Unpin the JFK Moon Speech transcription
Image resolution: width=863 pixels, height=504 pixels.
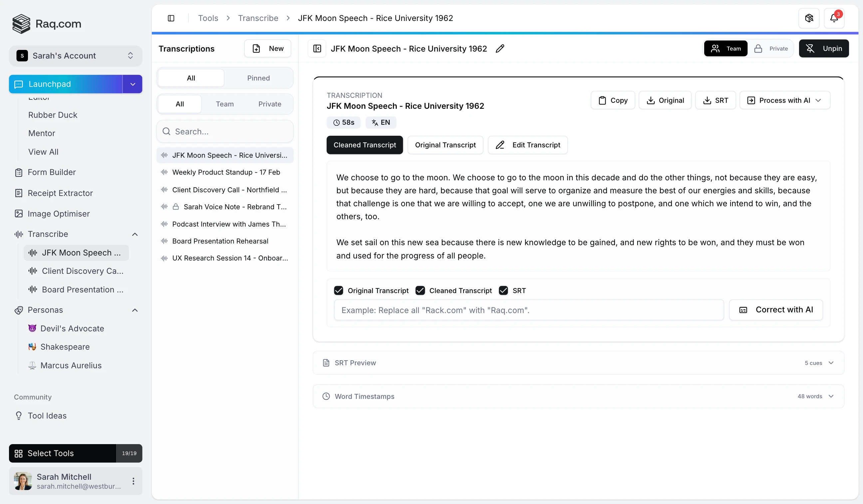click(x=824, y=48)
